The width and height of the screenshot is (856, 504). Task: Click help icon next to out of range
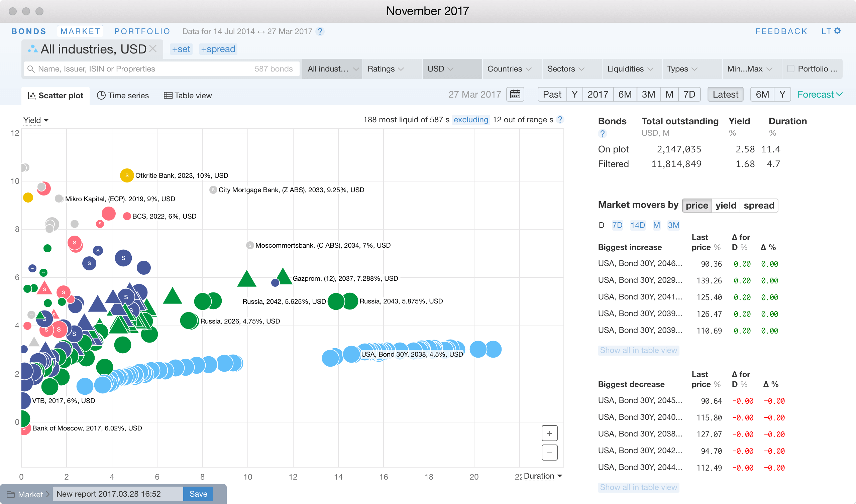click(560, 120)
